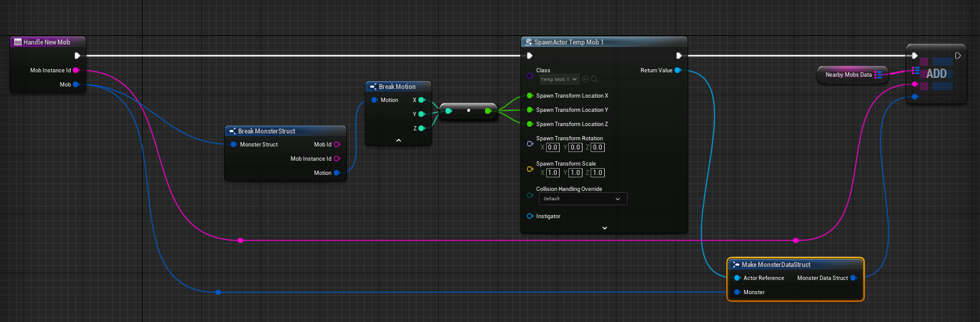The height and width of the screenshot is (322, 980).
Task: Click the SpawnActor Temp Mob 1 title icon
Action: pos(528,42)
